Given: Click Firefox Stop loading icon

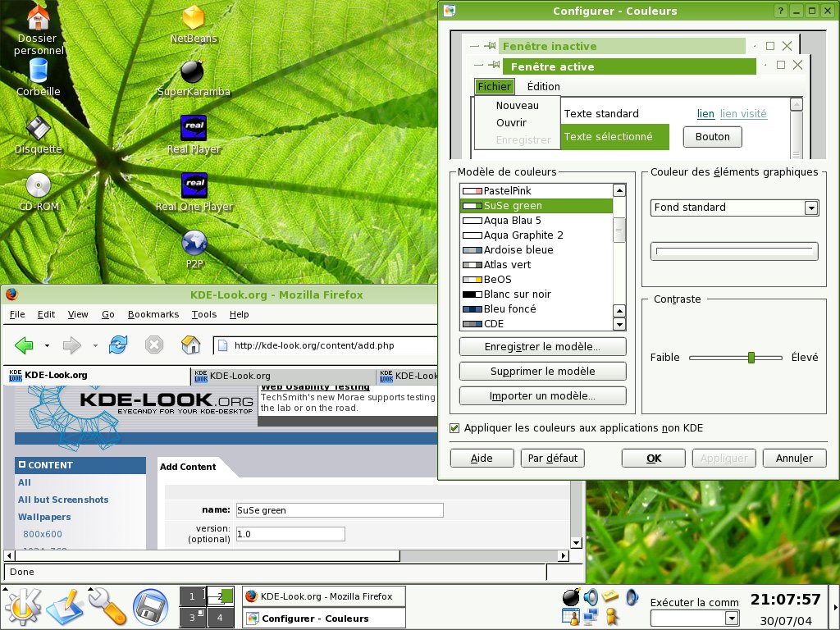Looking at the screenshot, I should [153, 345].
